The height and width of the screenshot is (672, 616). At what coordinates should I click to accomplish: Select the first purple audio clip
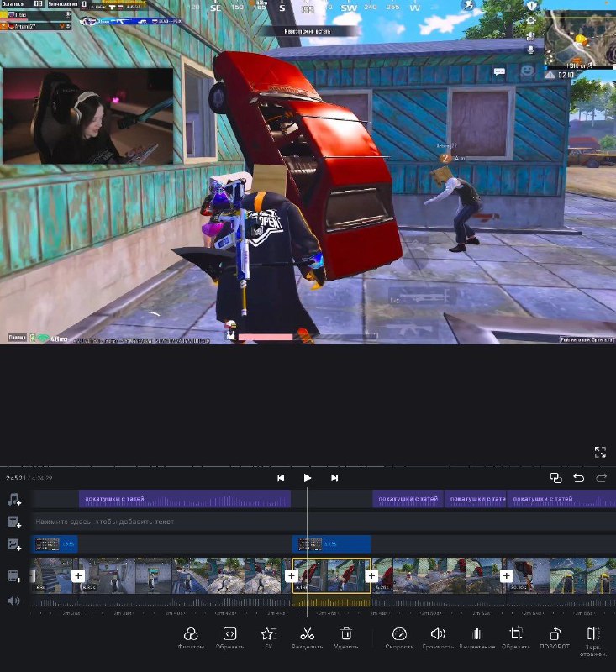tap(185, 499)
